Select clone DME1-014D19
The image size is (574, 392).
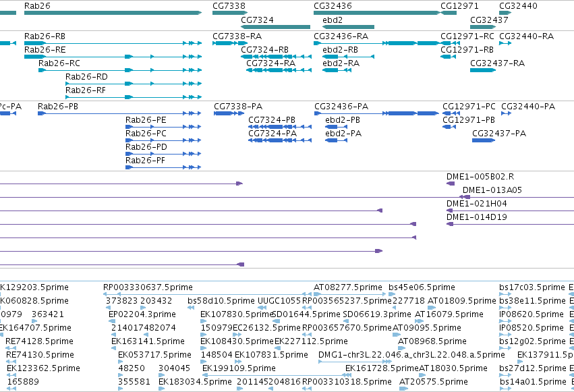click(476, 217)
